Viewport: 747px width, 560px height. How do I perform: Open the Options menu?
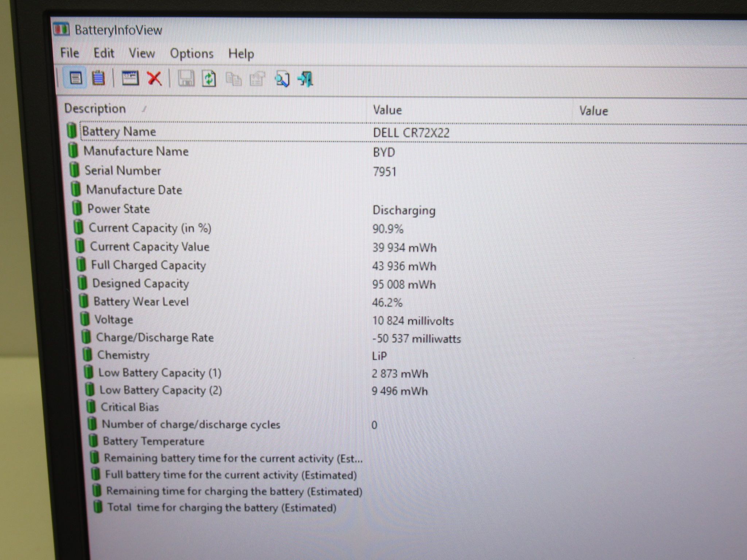[192, 54]
